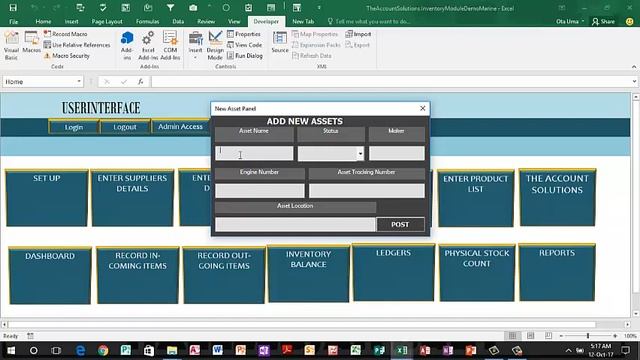This screenshot has height=360, width=640.
Task: Switch to the Review tab
Action: click(x=206, y=21)
